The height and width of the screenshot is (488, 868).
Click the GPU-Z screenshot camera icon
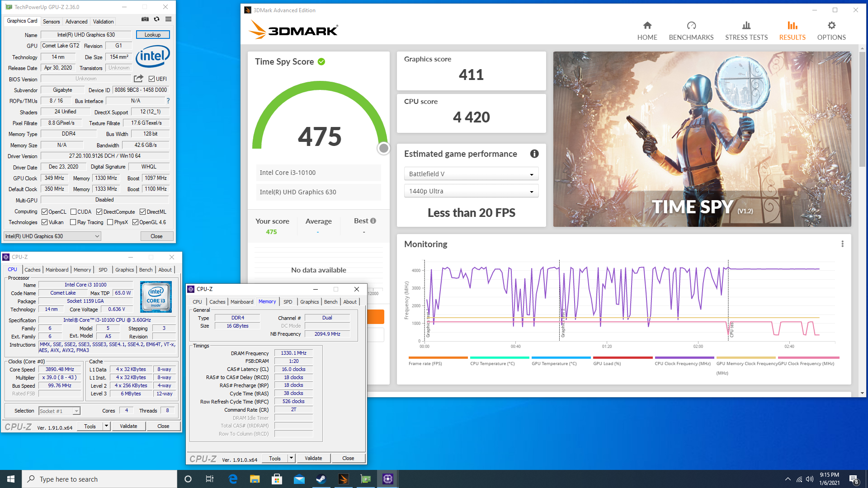(145, 19)
